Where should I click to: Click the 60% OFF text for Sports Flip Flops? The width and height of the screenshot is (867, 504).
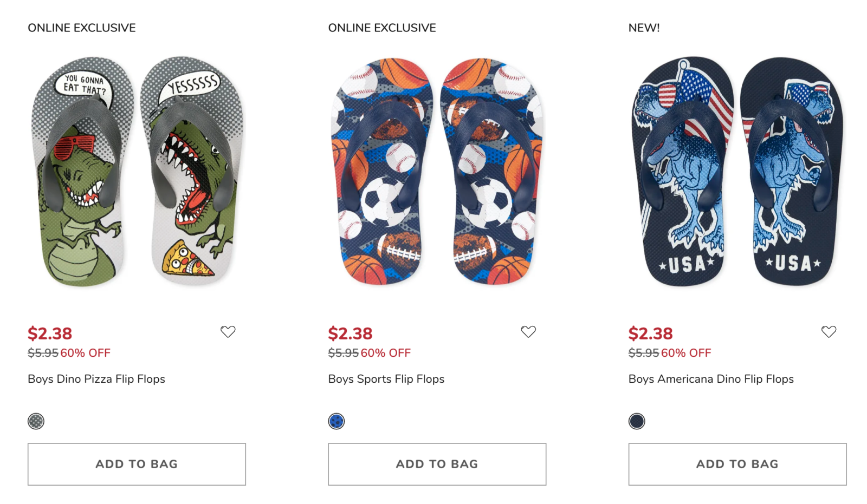click(x=386, y=353)
